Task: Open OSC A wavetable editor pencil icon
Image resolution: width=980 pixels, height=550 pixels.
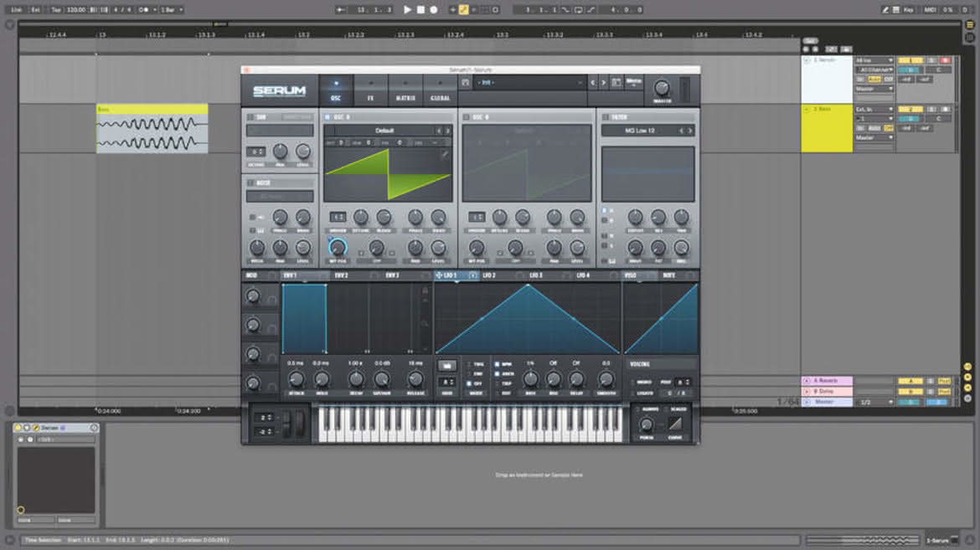Action: tap(445, 154)
